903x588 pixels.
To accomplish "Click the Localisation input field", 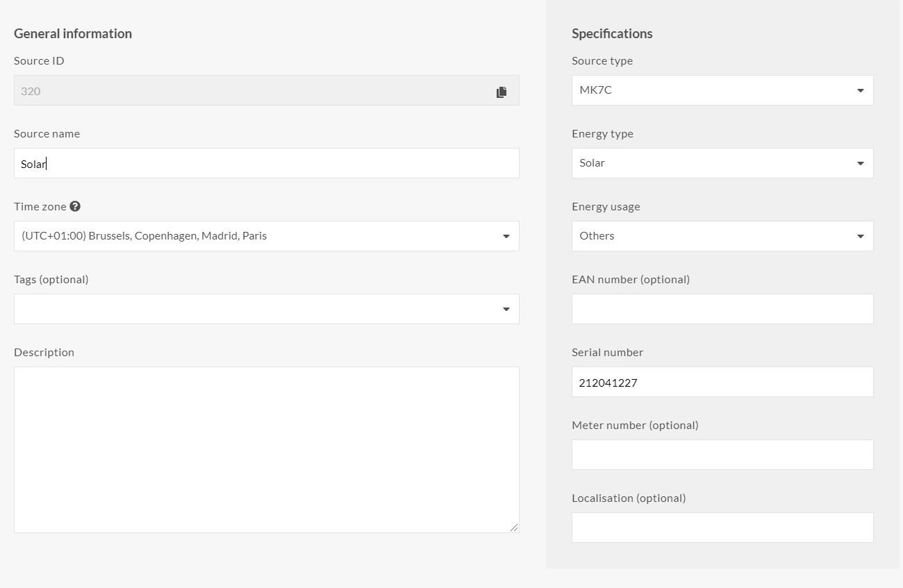I will [x=722, y=527].
